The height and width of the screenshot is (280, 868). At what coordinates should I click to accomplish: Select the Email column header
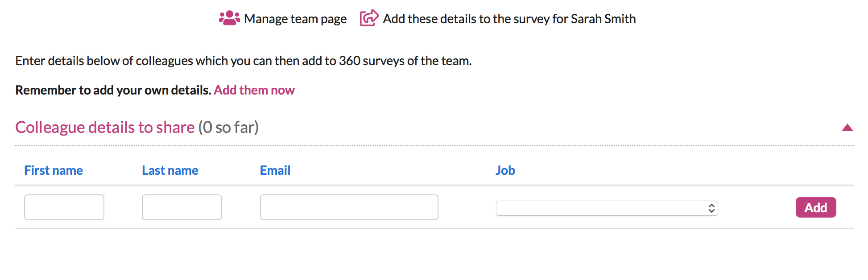click(275, 170)
